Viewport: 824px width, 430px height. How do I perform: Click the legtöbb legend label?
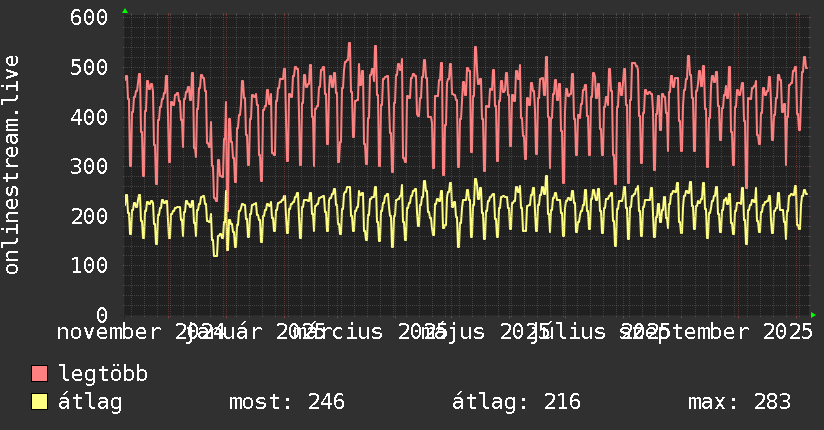pyautogui.click(x=103, y=374)
